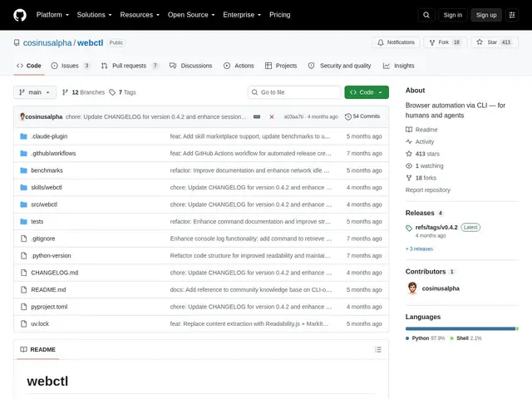Open the Security and quality tab
Viewport: 532px width, 399px height.
339,66
